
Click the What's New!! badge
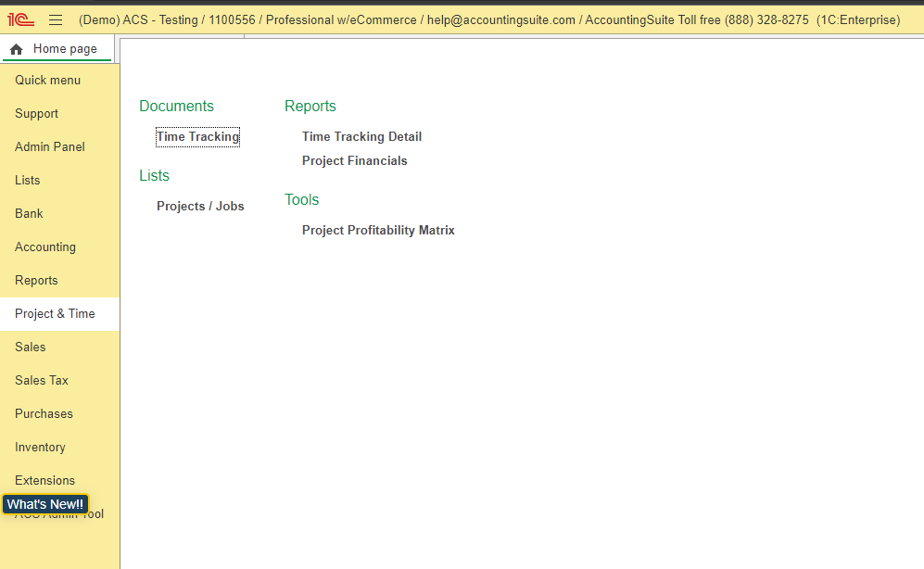point(45,504)
